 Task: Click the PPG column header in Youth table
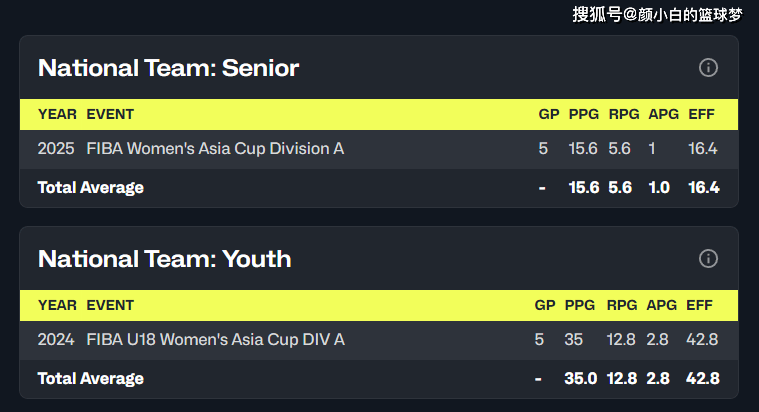point(579,305)
